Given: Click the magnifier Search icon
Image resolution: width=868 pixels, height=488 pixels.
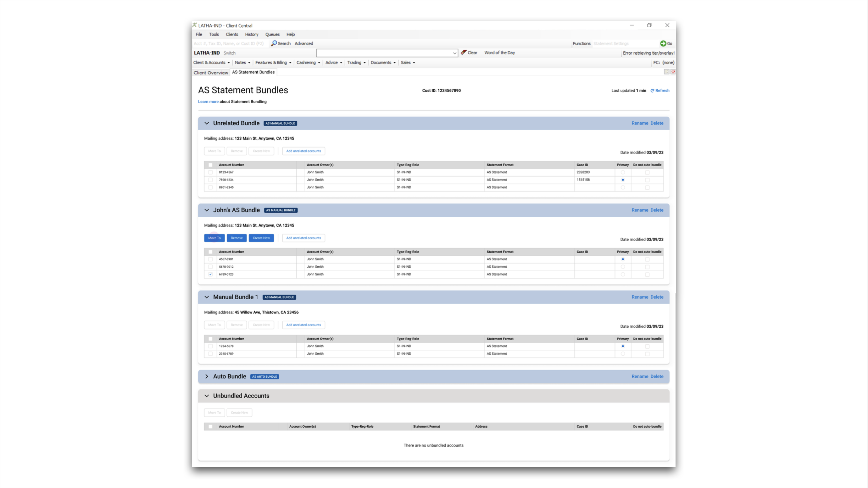Looking at the screenshot, I should pos(274,43).
